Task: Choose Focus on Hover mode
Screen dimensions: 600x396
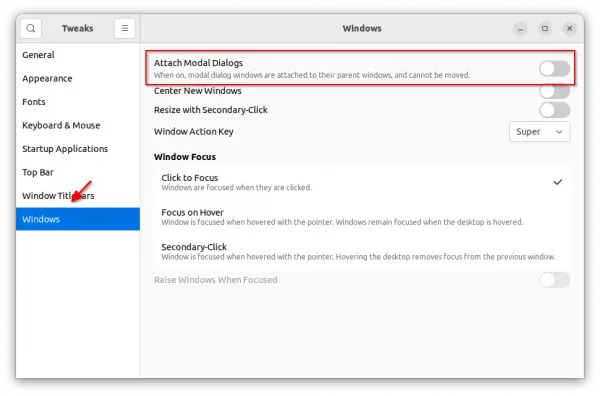Action: click(362, 217)
